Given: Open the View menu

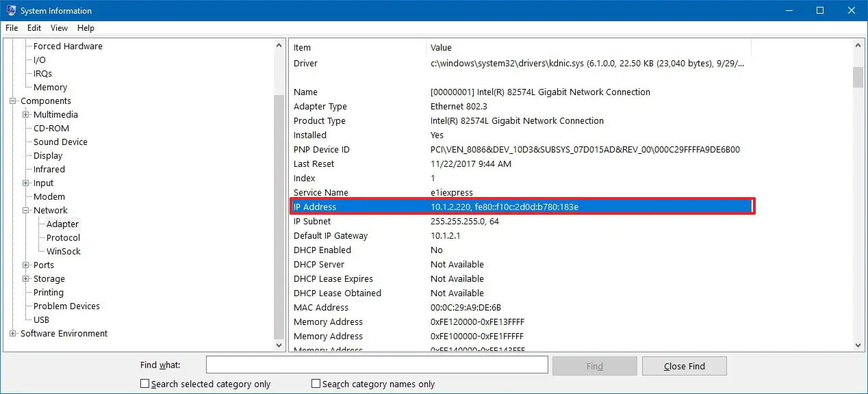Looking at the screenshot, I should tap(59, 28).
